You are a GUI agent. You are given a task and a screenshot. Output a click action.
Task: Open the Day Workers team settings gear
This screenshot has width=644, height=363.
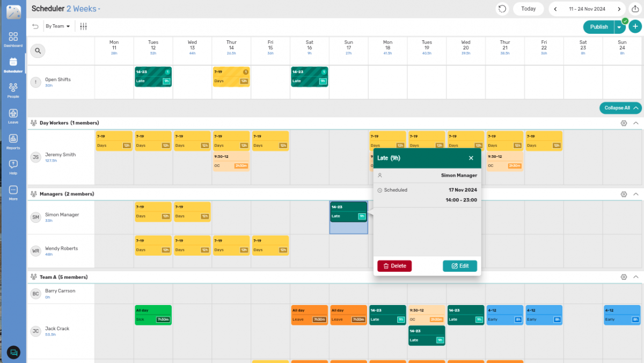point(624,123)
